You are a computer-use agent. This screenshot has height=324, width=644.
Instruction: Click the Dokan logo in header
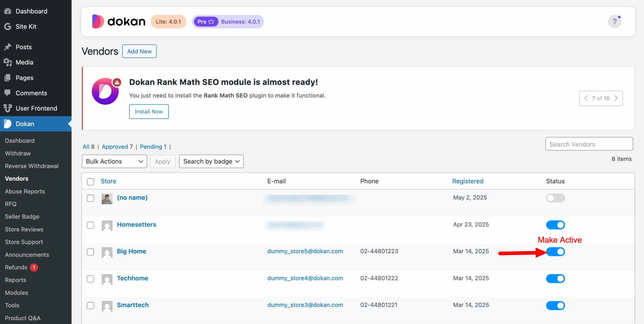[119, 21]
